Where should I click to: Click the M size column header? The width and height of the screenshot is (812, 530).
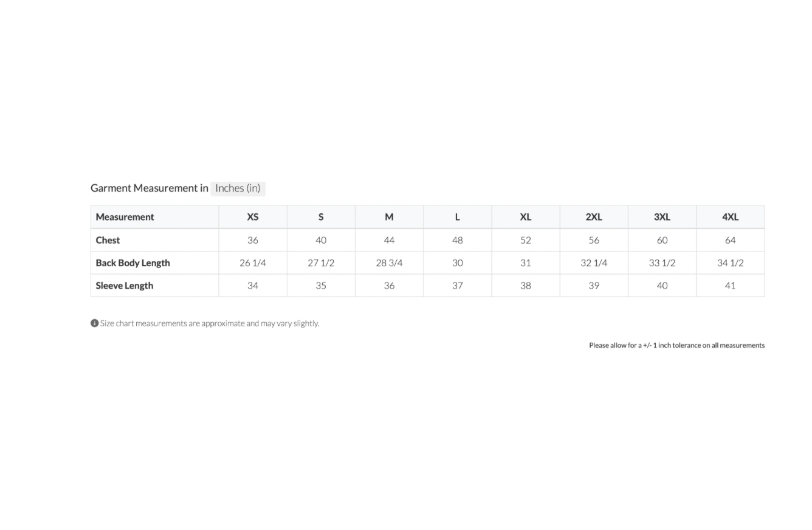click(389, 217)
